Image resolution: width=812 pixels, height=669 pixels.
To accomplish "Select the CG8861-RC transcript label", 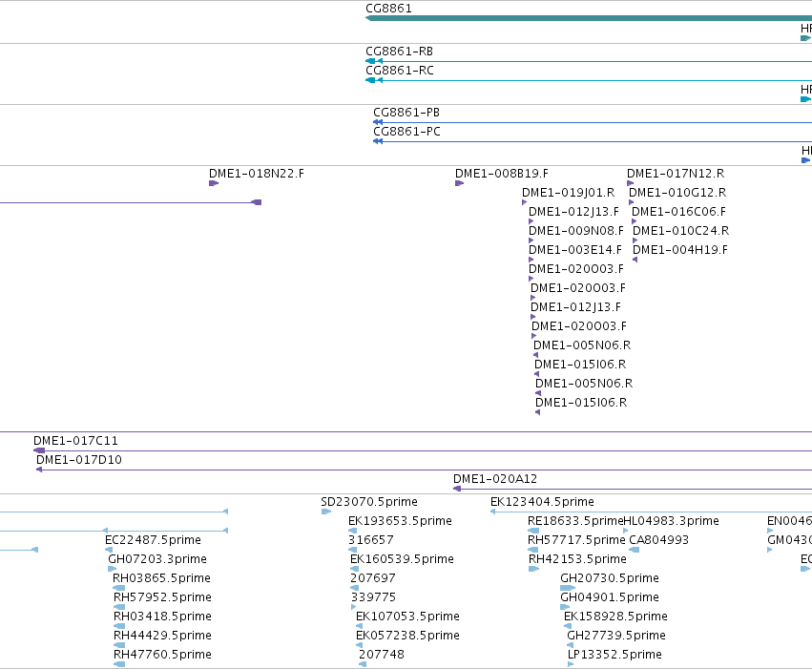I will point(400,71).
